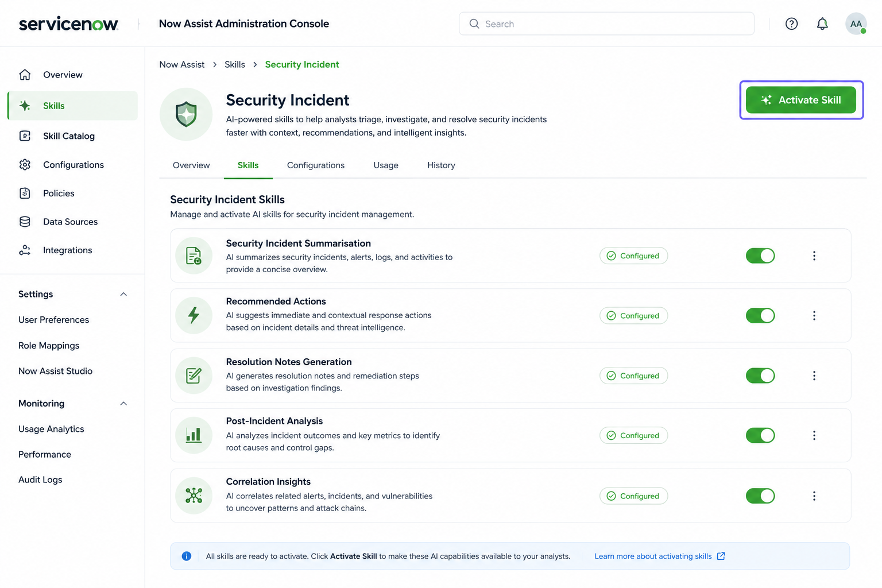Click the Security Incident breadcrumb text
Viewport: 882px width, 588px height.
[x=302, y=64]
